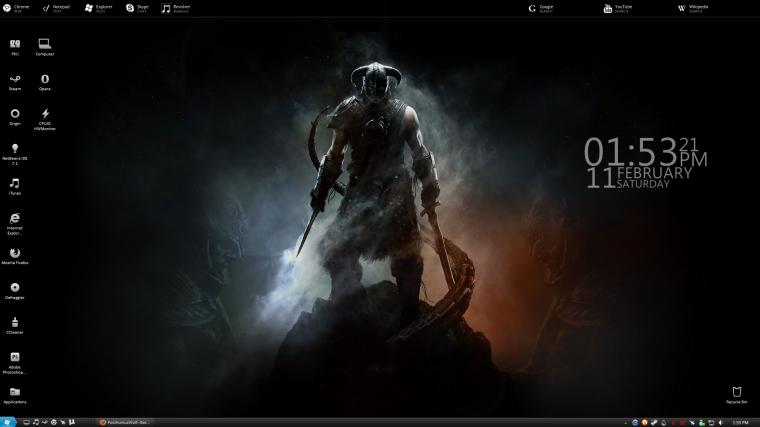Launch Adobe Photoshop from the desktop
Viewport: 760px width, 427px height.
point(15,363)
